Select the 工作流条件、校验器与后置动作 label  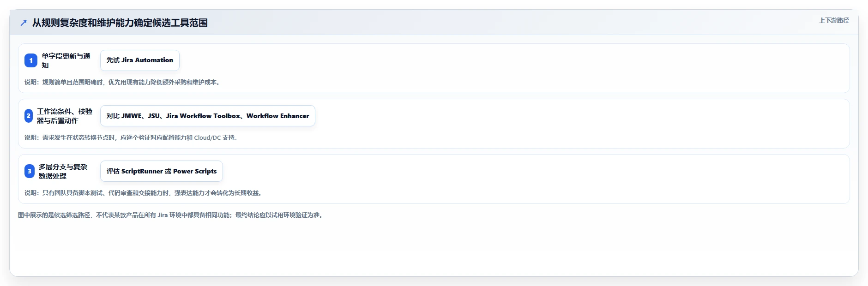pos(65,116)
